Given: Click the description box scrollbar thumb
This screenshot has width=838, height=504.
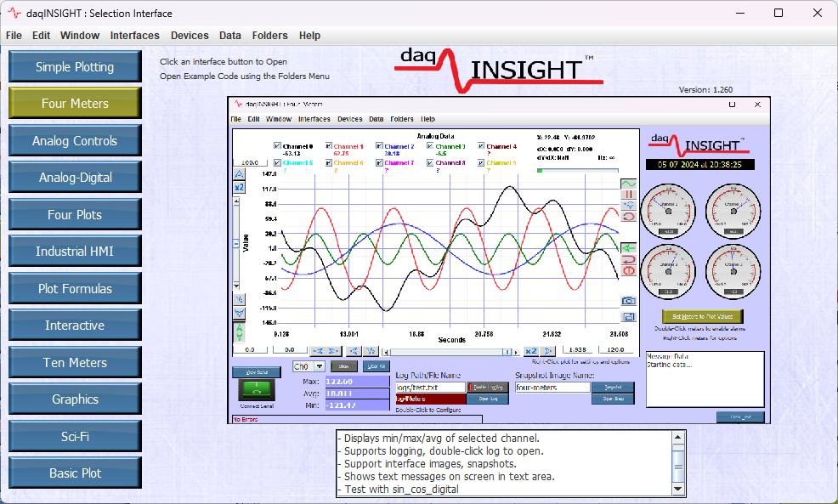Looking at the screenshot, I should tap(677, 467).
